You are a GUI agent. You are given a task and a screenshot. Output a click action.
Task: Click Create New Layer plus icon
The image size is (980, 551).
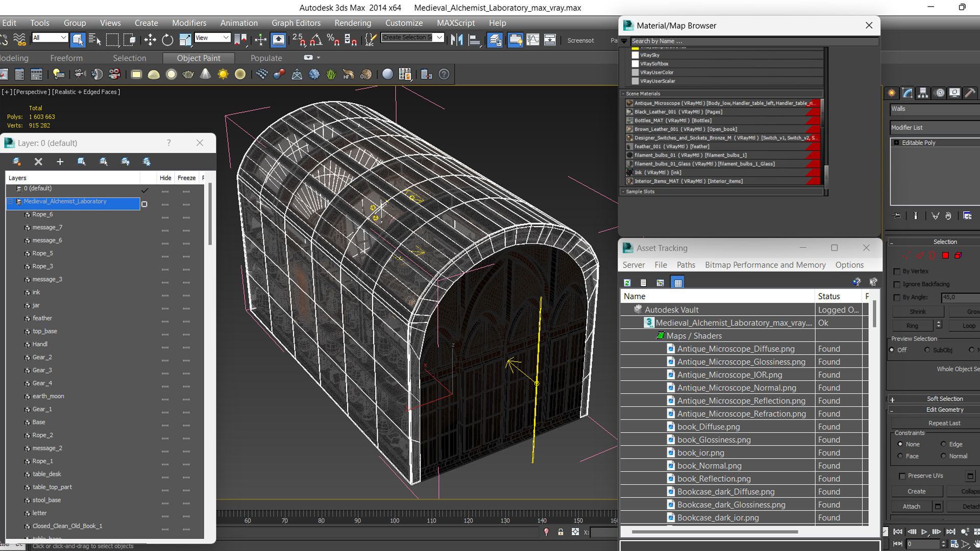pos(60,162)
